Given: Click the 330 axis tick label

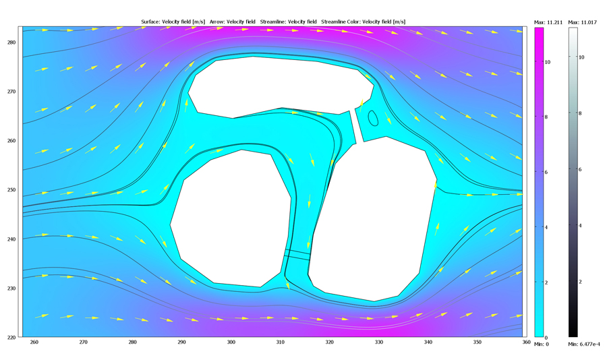Looking at the screenshot, I should tap(378, 342).
